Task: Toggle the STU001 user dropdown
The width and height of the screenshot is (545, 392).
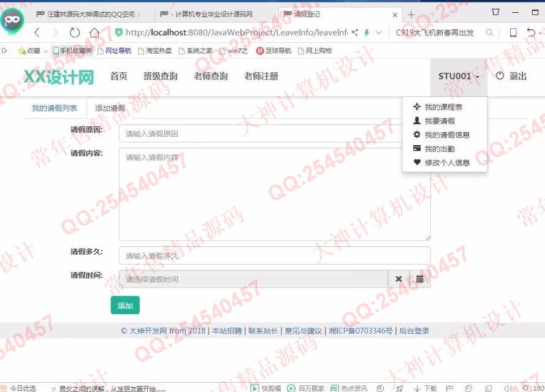Action: click(459, 77)
